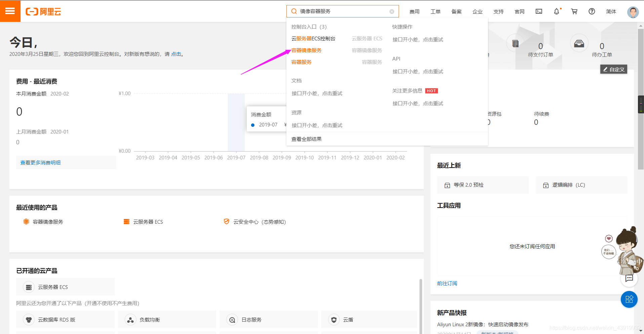Open 费用 in top menu
Viewport: 644px width, 334px height.
414,11
